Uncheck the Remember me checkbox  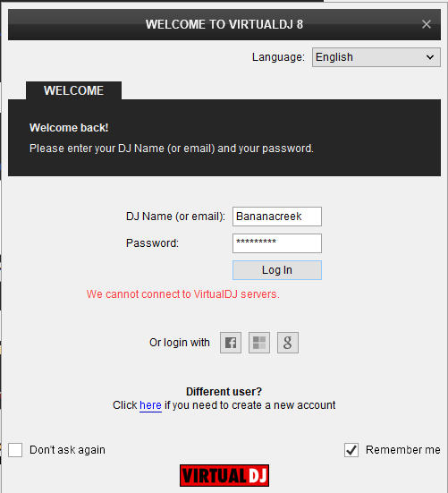click(351, 450)
